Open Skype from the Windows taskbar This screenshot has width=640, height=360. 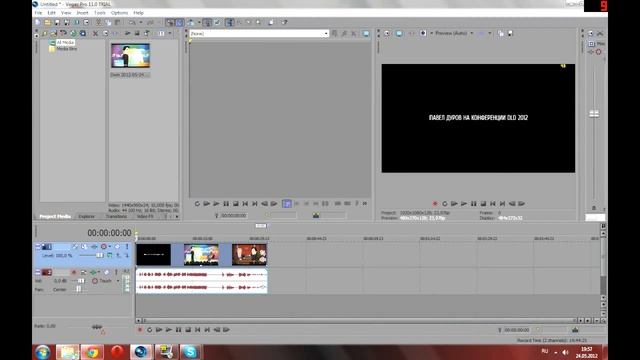[x=190, y=352]
